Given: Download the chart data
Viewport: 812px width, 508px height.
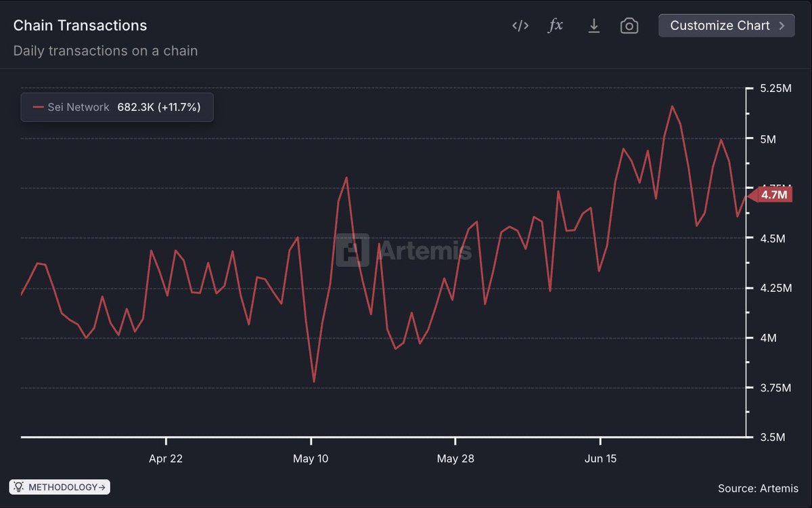Looking at the screenshot, I should tap(594, 26).
